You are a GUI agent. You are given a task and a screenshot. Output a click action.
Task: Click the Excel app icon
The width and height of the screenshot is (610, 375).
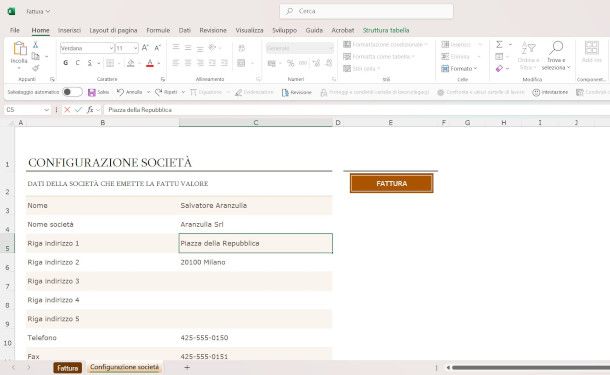tap(11, 11)
